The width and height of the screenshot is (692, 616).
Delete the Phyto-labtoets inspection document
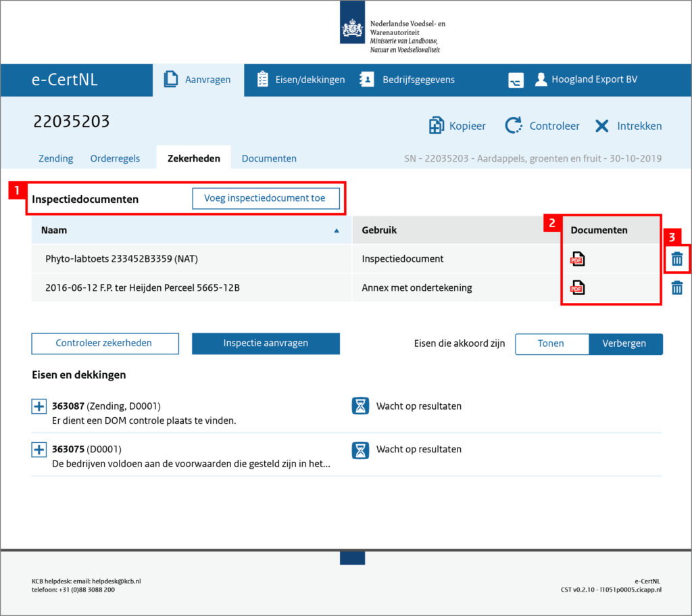tap(677, 259)
